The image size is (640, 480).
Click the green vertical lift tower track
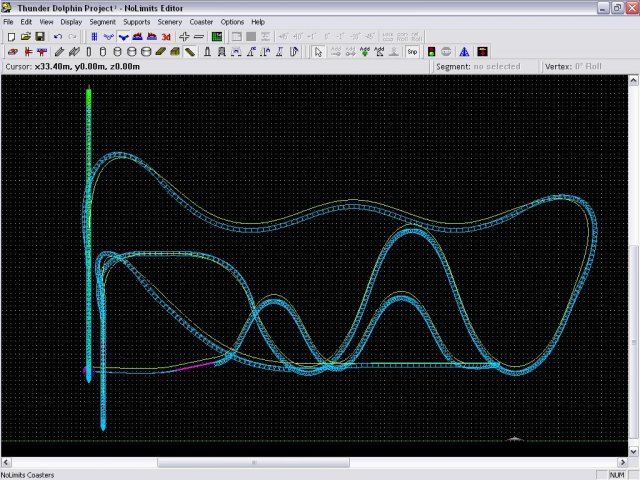pyautogui.click(x=89, y=235)
